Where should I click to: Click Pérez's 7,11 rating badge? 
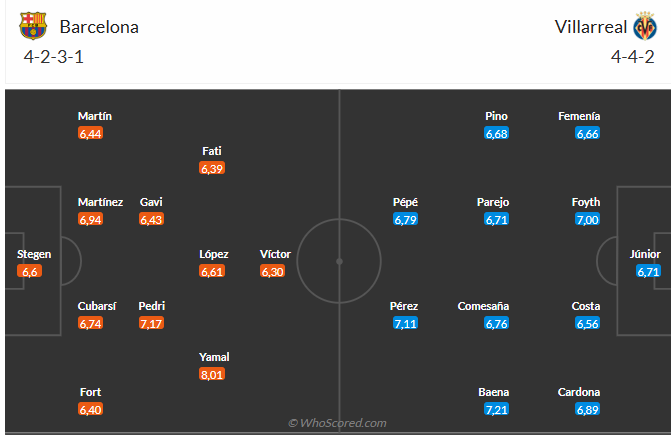tap(405, 323)
